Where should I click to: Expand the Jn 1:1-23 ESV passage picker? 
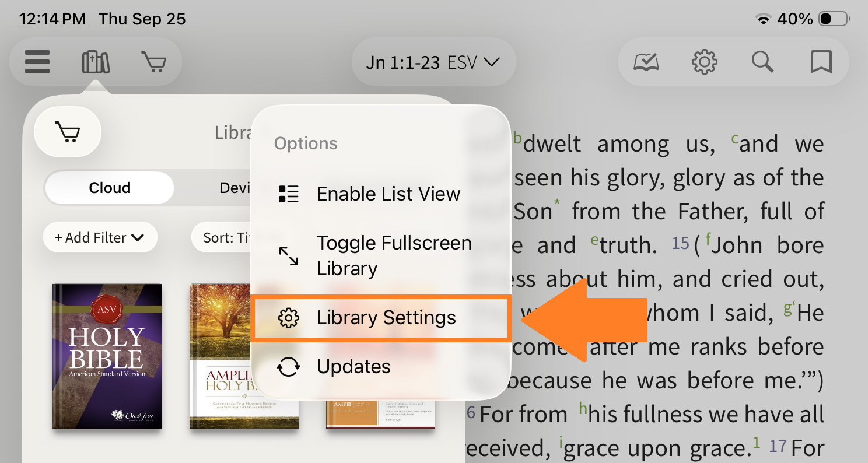click(x=433, y=62)
